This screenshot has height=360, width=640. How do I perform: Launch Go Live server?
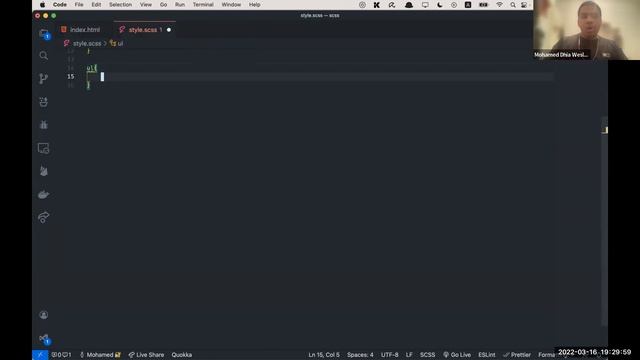[x=457, y=355]
